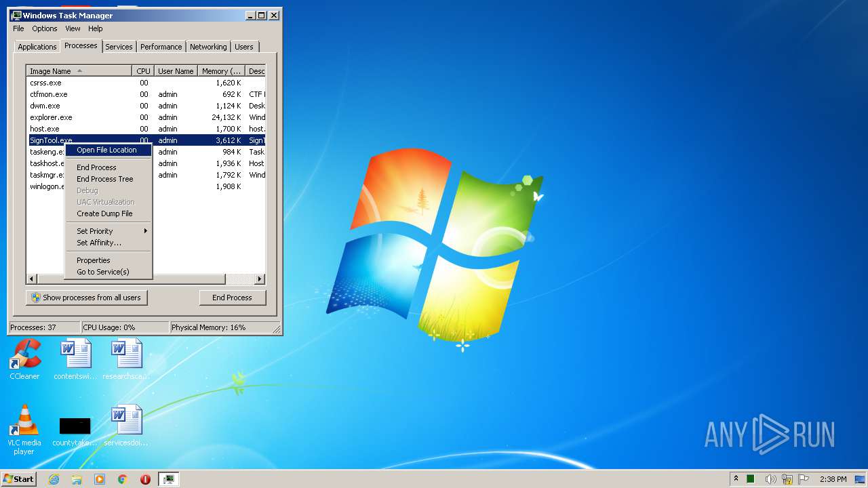Open the VLC media player shortcut
The width and height of the screenshot is (868, 488).
pos(24,429)
